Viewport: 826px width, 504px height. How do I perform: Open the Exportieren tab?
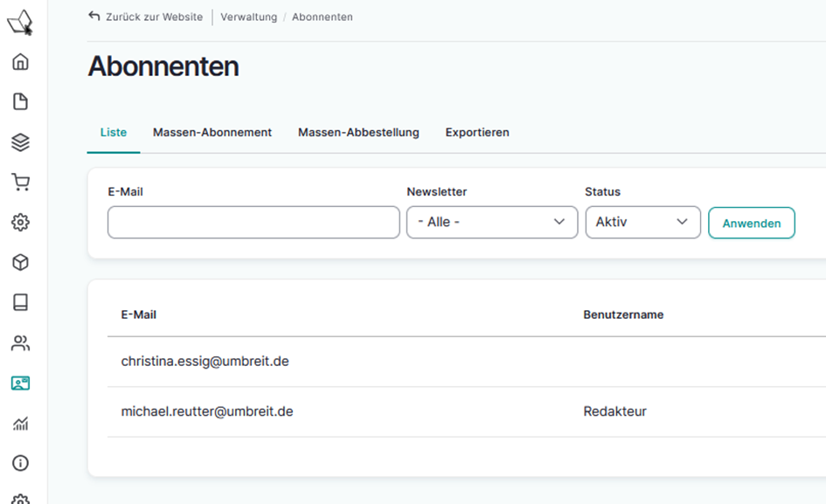477,133
